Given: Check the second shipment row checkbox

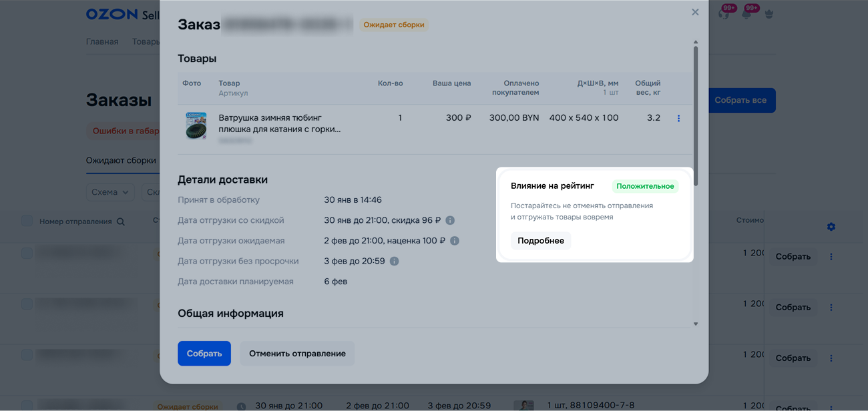Looking at the screenshot, I should tap(27, 304).
